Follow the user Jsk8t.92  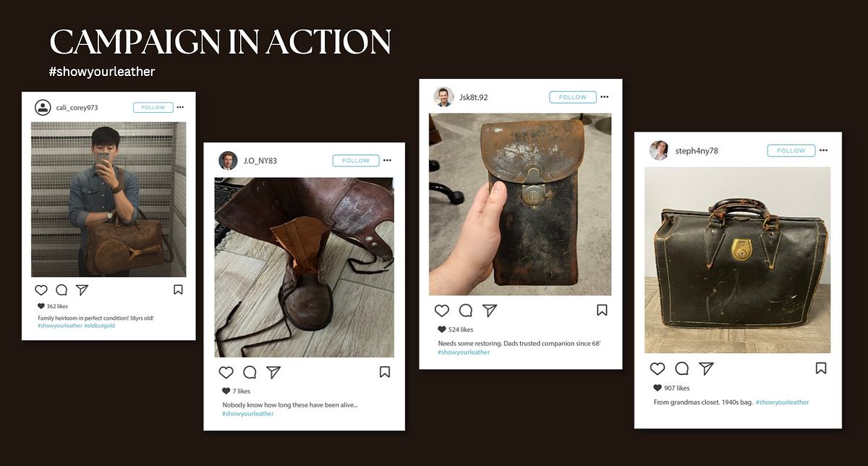[x=573, y=97]
